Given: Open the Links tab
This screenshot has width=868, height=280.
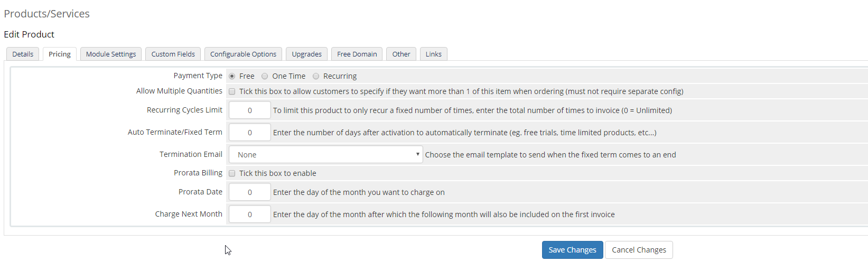Looking at the screenshot, I should (433, 54).
